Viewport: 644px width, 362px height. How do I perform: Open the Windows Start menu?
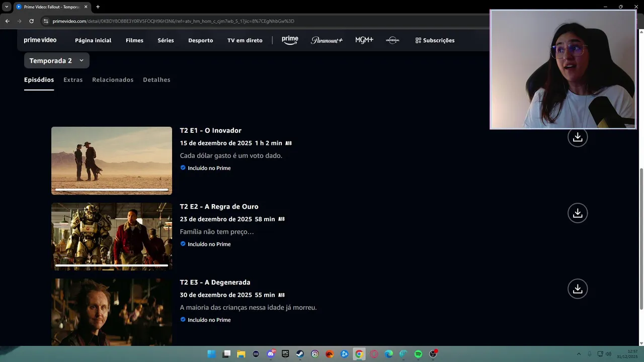[211, 354]
